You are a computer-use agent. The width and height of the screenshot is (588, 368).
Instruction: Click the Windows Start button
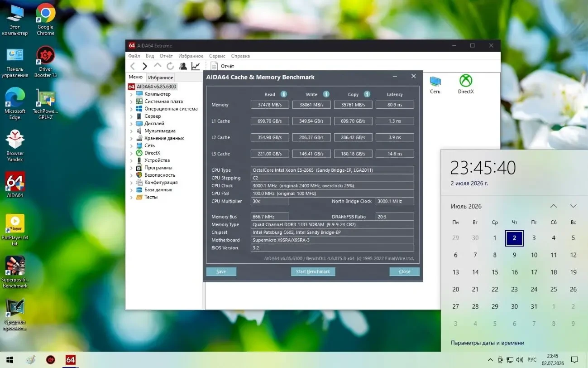pyautogui.click(x=10, y=360)
